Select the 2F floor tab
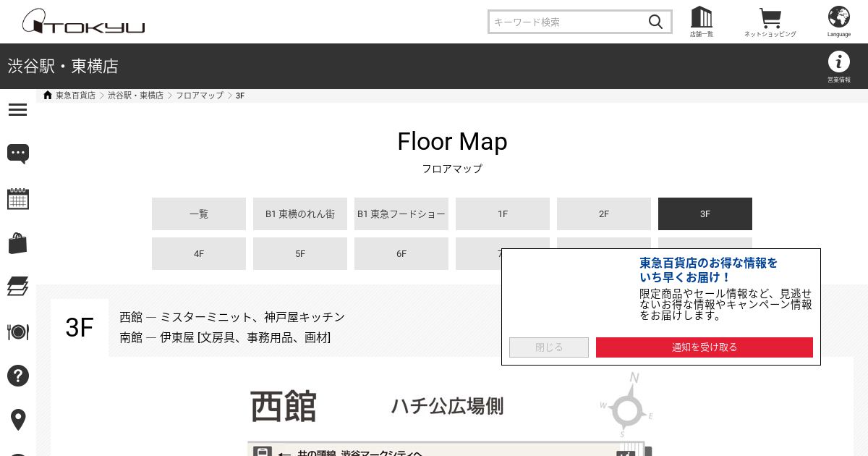The image size is (868, 456). tap(604, 214)
